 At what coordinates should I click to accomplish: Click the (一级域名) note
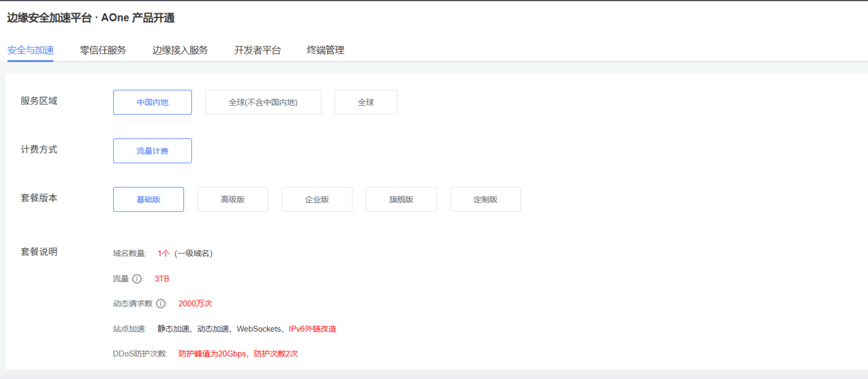click(x=193, y=253)
